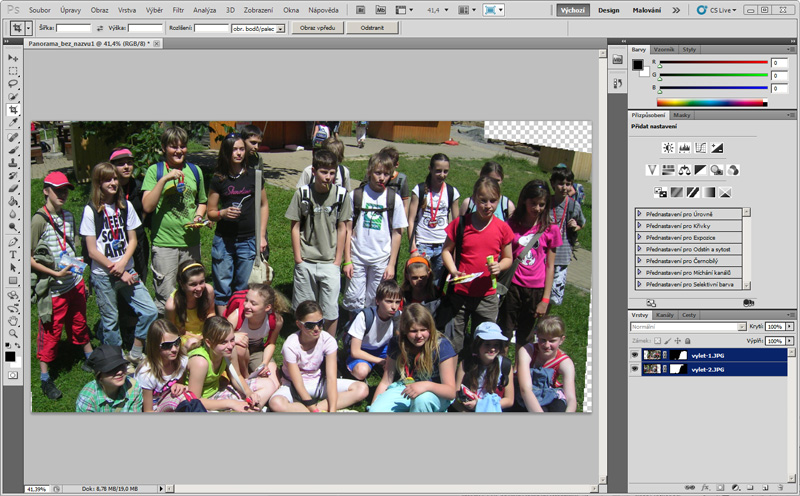
Task: Add a Levels adjustment
Action: [x=684, y=148]
